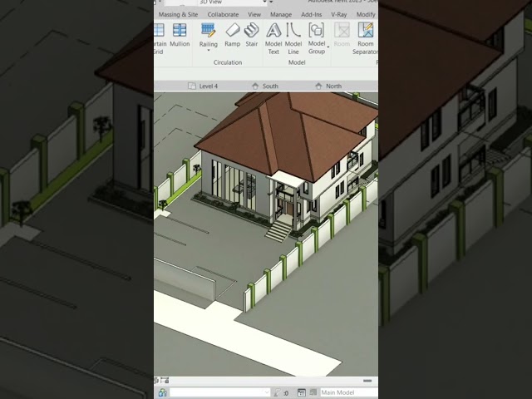
Task: Choose the Model Text tool
Action: 273,38
